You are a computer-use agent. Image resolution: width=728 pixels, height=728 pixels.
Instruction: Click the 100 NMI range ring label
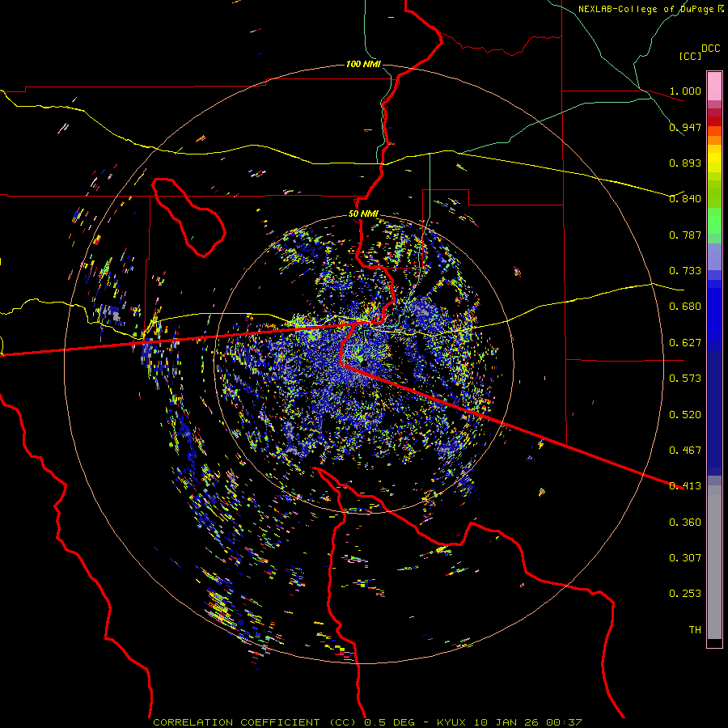pyautogui.click(x=363, y=64)
